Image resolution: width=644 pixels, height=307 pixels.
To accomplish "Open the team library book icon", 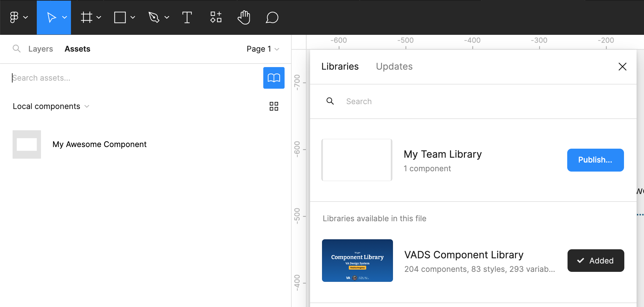I will (274, 78).
